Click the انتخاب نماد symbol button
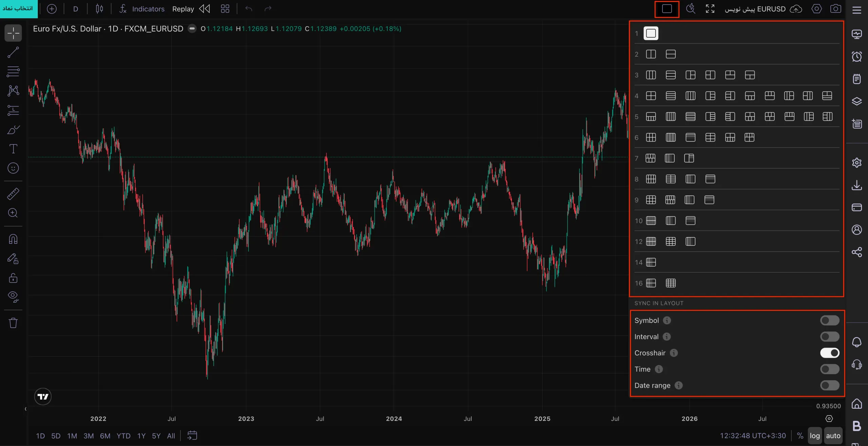The width and height of the screenshot is (868, 446). coord(19,8)
